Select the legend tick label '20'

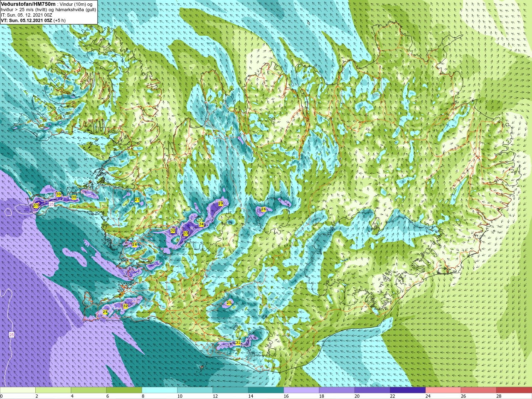(357, 396)
